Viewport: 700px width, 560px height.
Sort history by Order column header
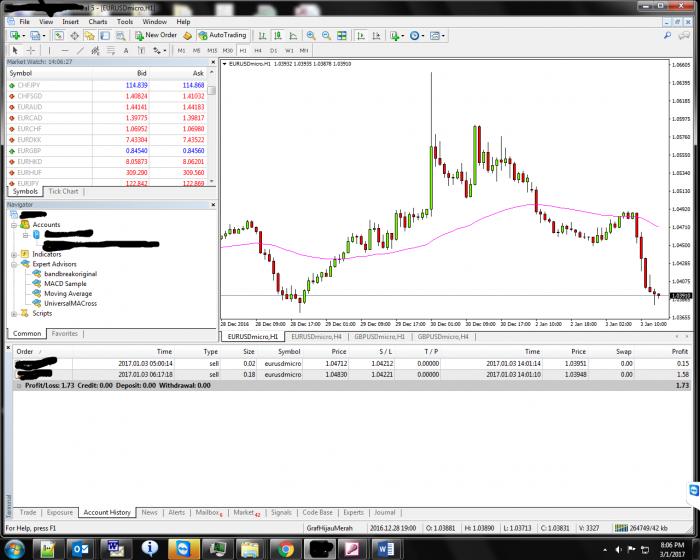(x=25, y=351)
